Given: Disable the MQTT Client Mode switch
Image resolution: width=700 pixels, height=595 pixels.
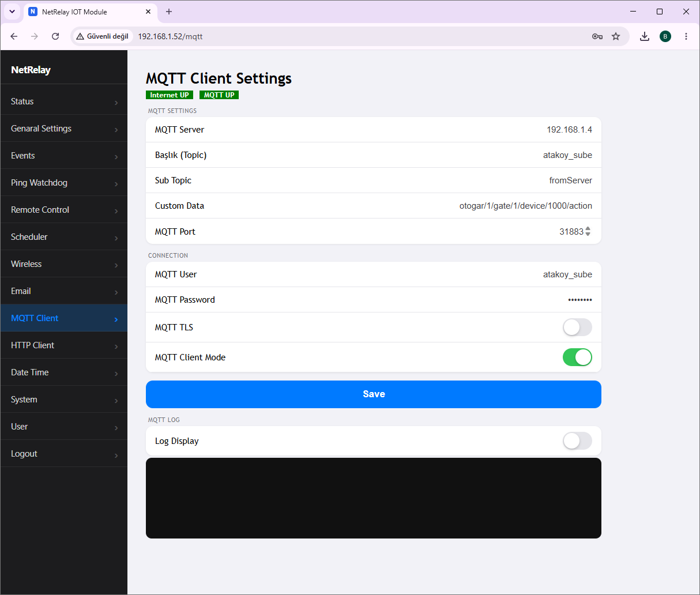Looking at the screenshot, I should (x=577, y=357).
